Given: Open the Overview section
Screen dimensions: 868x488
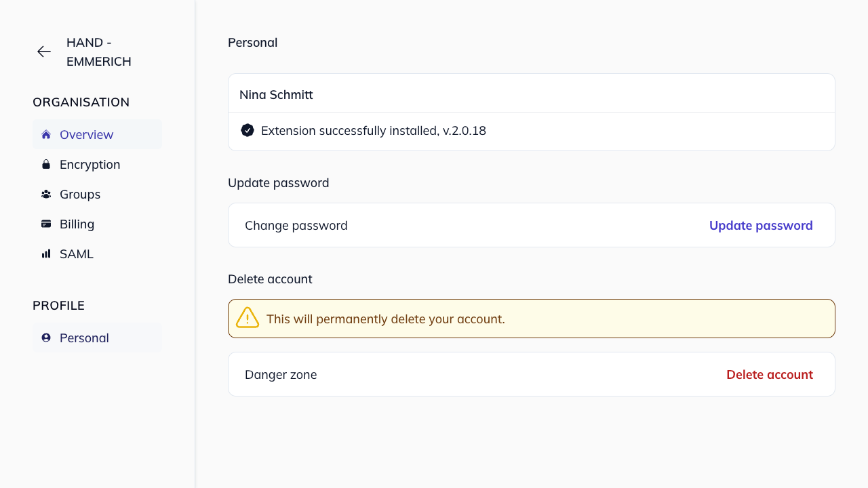Looking at the screenshot, I should (x=87, y=134).
